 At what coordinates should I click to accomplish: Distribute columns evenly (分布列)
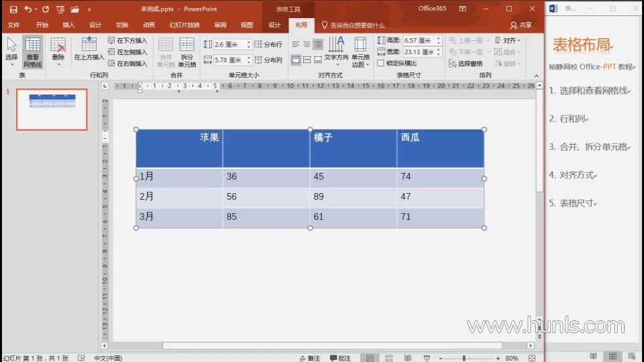click(x=268, y=60)
